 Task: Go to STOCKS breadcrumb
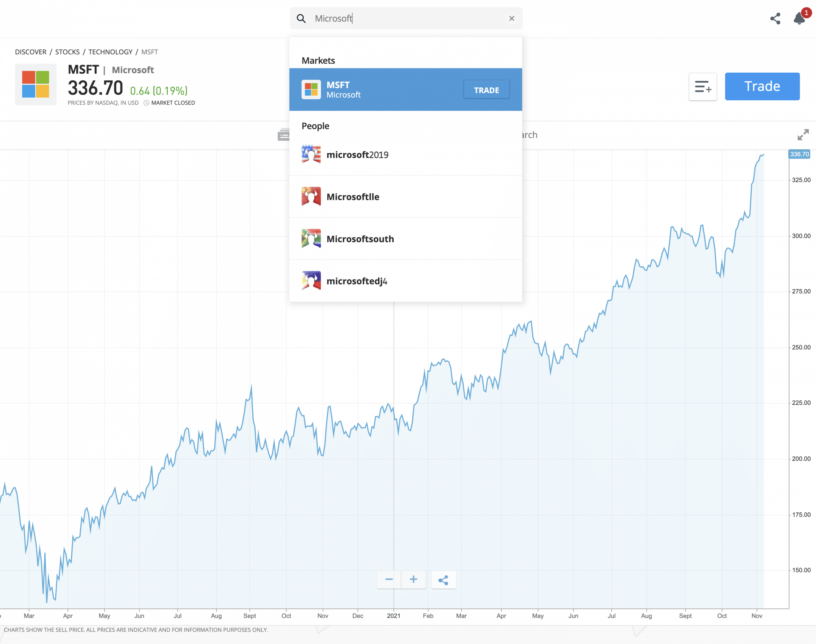click(x=68, y=52)
